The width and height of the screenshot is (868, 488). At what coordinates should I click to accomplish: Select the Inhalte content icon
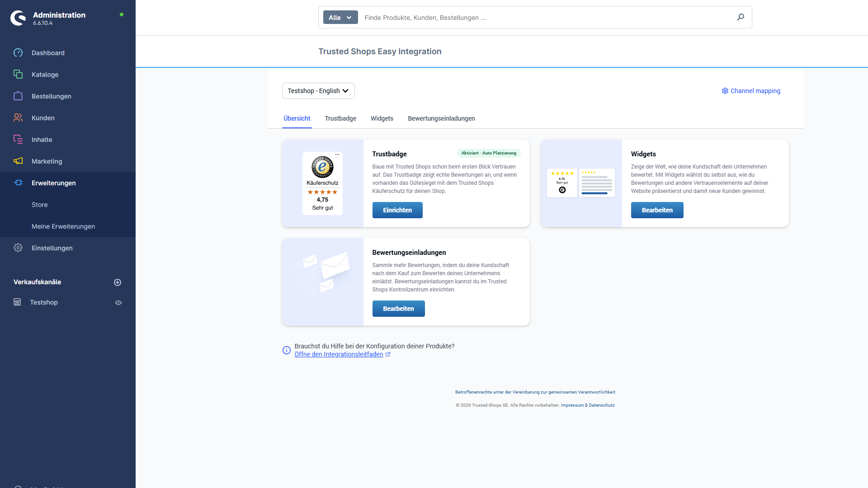[x=18, y=139]
